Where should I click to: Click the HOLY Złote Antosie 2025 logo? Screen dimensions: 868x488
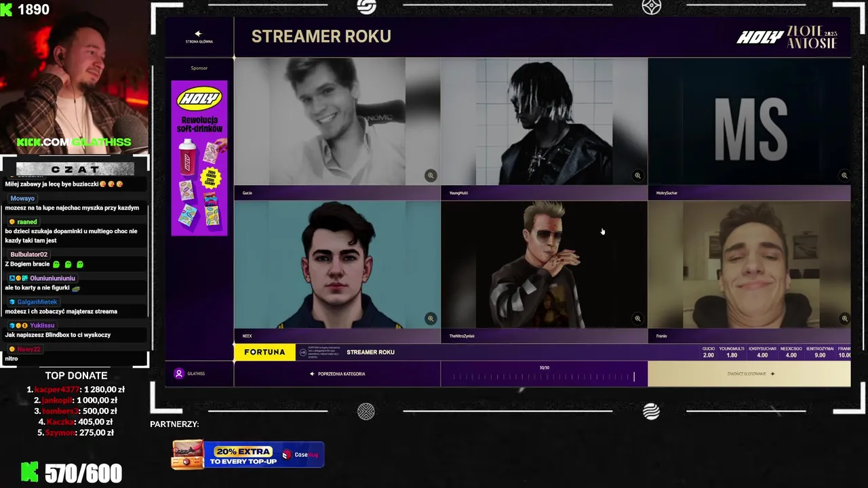pos(787,37)
